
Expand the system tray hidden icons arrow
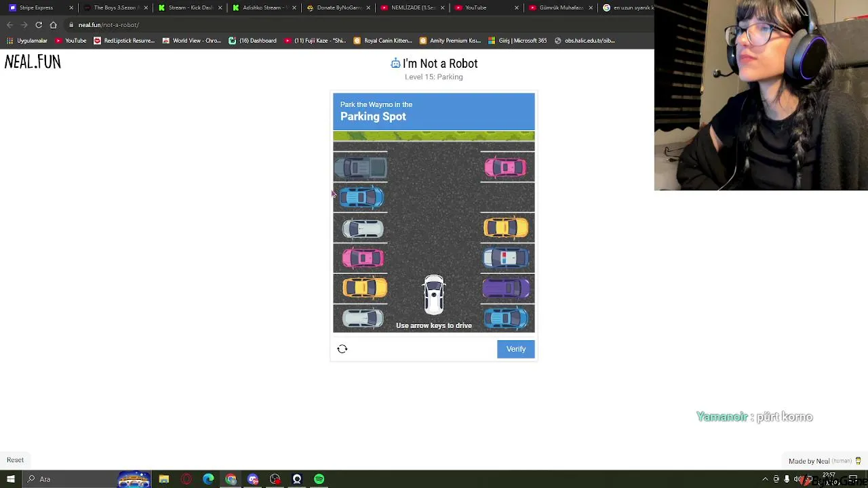click(x=765, y=479)
